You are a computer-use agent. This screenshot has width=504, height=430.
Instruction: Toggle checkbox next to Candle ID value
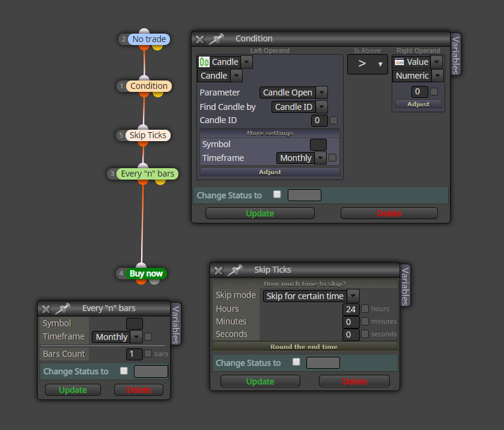334,120
